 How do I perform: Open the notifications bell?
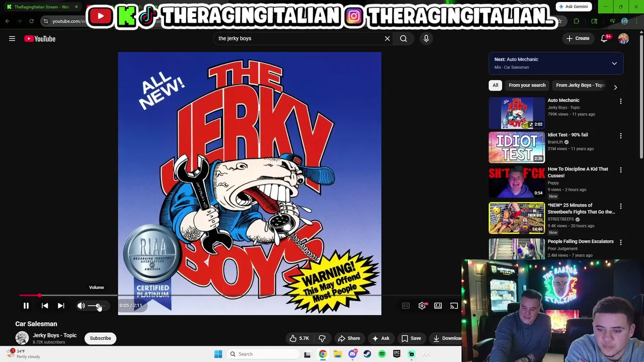[605, 39]
